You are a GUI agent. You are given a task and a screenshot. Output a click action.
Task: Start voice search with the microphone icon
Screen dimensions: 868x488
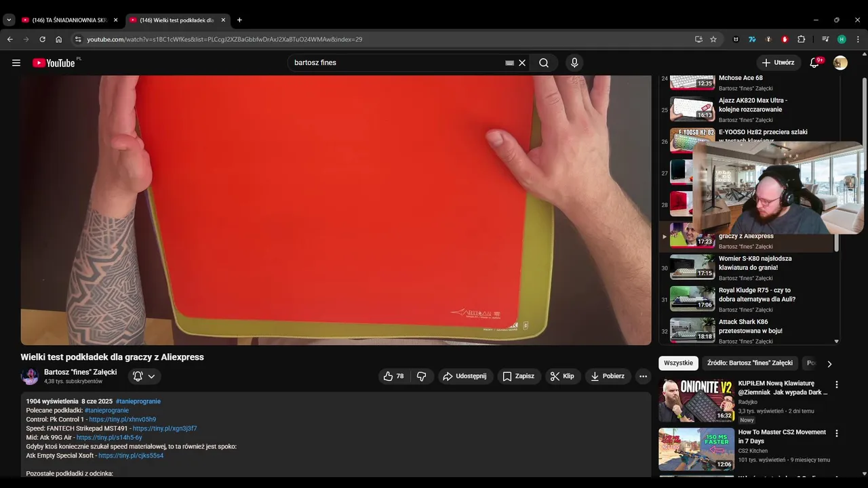(x=574, y=63)
